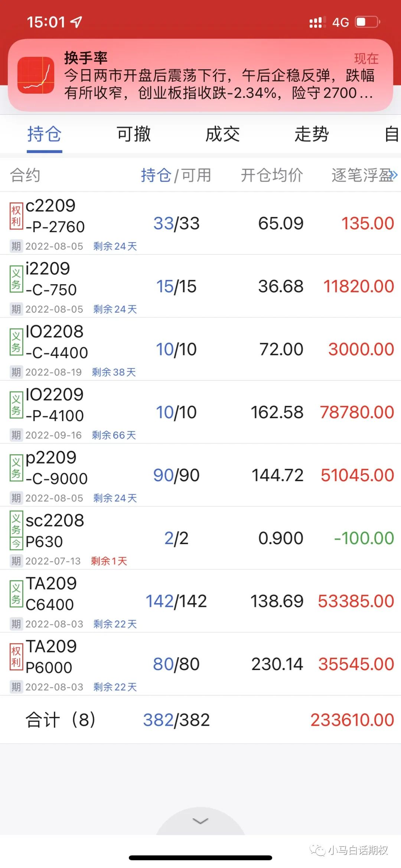
Task: Collapse panel using bottom chevron handle
Action: click(200, 821)
